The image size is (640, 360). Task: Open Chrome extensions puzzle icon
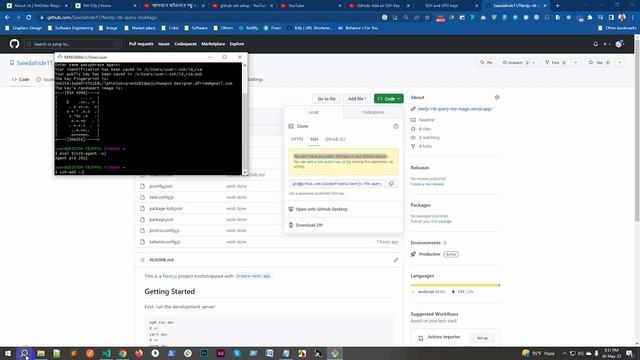pos(590,18)
